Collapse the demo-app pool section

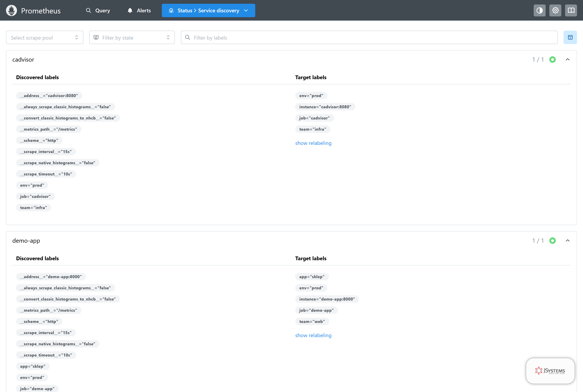click(x=568, y=240)
